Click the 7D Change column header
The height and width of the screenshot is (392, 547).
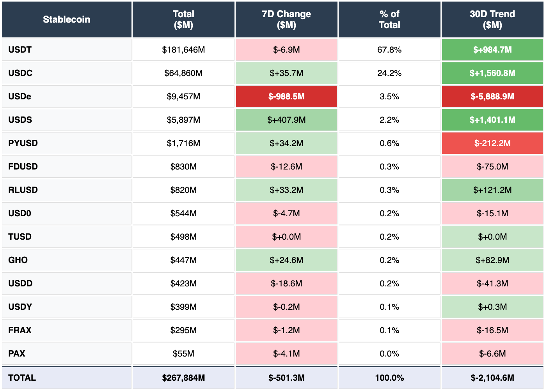286,19
